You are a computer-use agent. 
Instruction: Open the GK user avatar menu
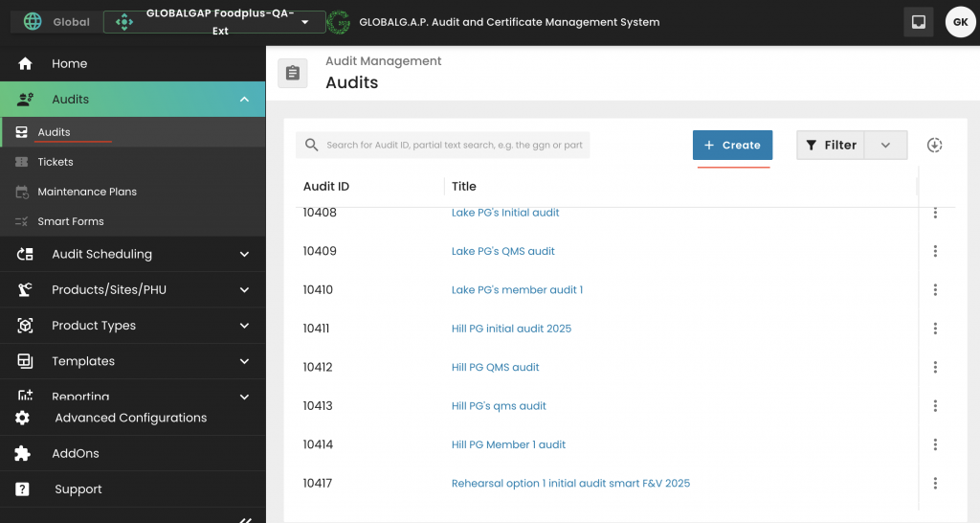pyautogui.click(x=960, y=22)
